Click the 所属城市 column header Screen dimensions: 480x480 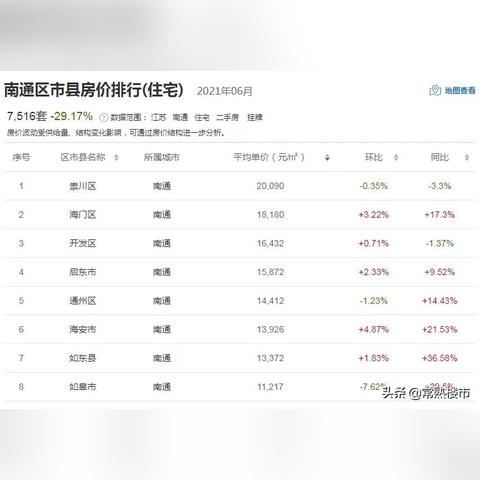(162, 157)
